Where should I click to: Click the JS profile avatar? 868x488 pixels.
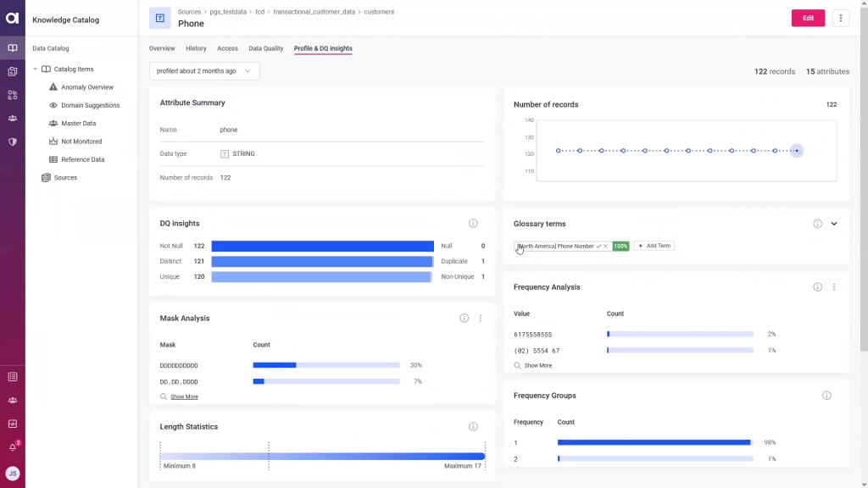point(12,473)
